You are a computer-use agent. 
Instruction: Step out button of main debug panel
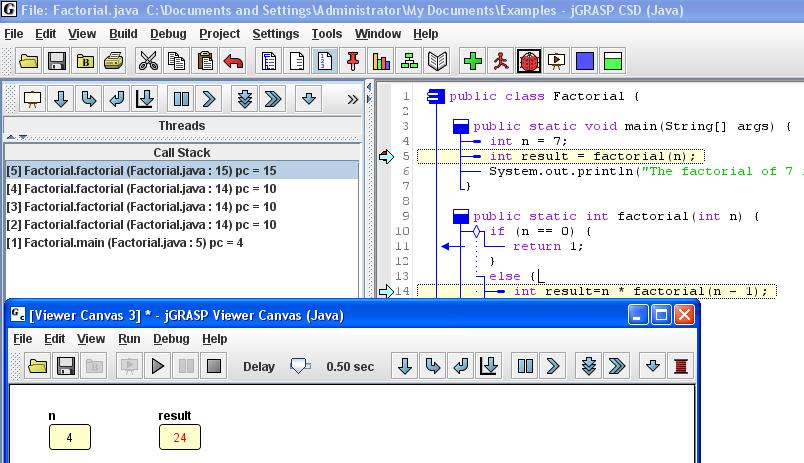coord(117,98)
